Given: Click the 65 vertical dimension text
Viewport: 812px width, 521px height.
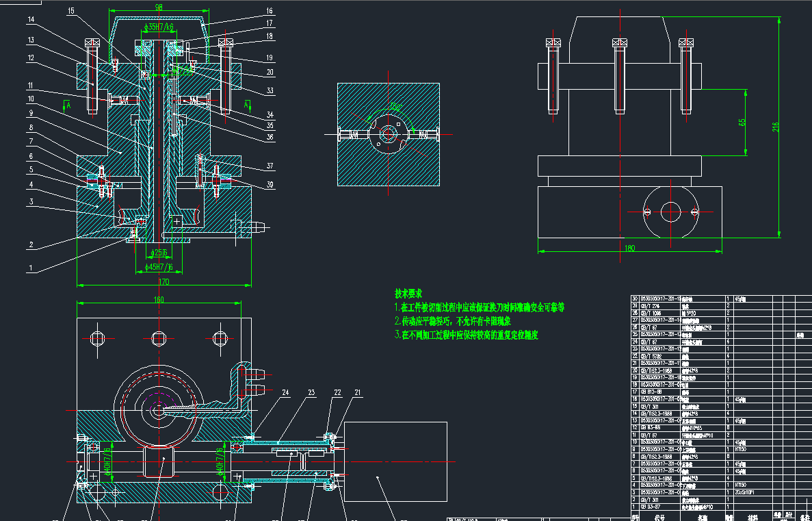Looking at the screenshot, I should (742, 122).
